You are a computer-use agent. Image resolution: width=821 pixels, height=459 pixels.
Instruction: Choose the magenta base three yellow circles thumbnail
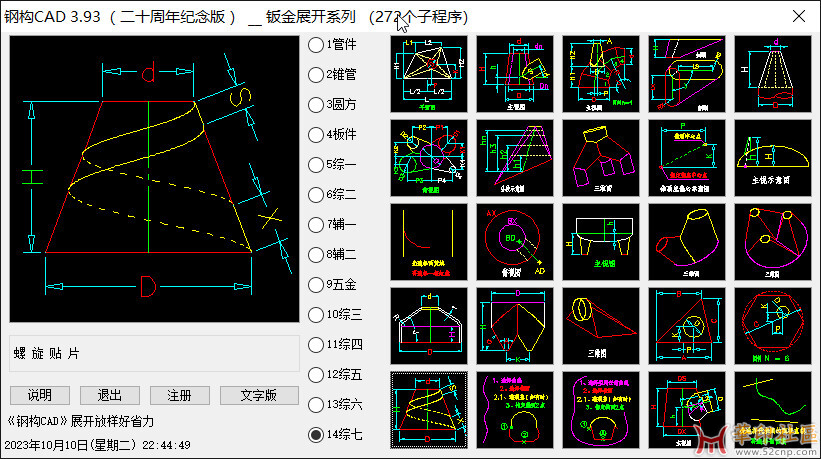pyautogui.click(x=772, y=242)
